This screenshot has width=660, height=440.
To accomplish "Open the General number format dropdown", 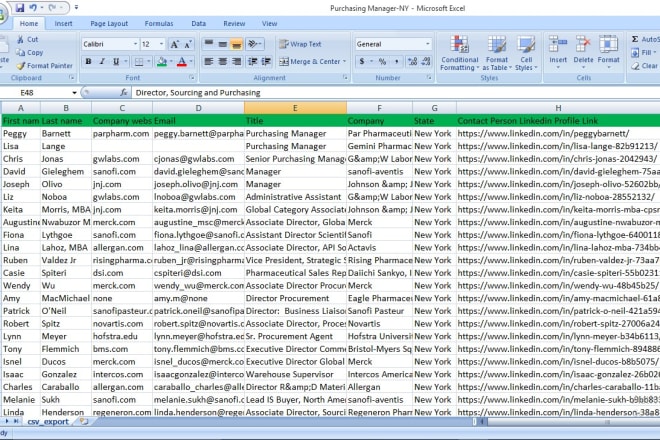I will [428, 44].
